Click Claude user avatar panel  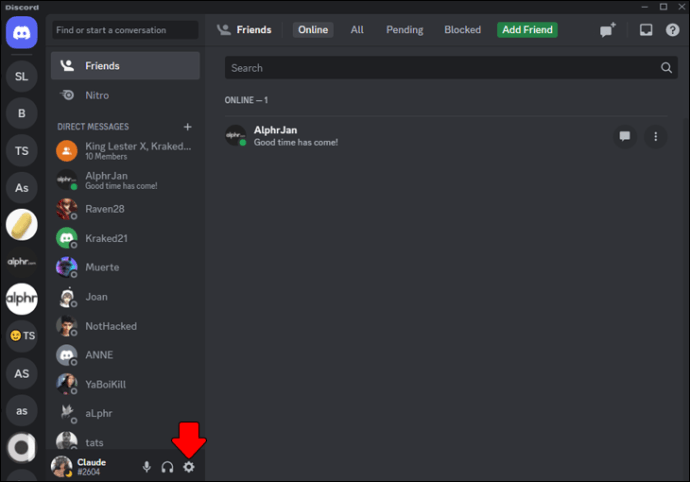click(x=79, y=467)
